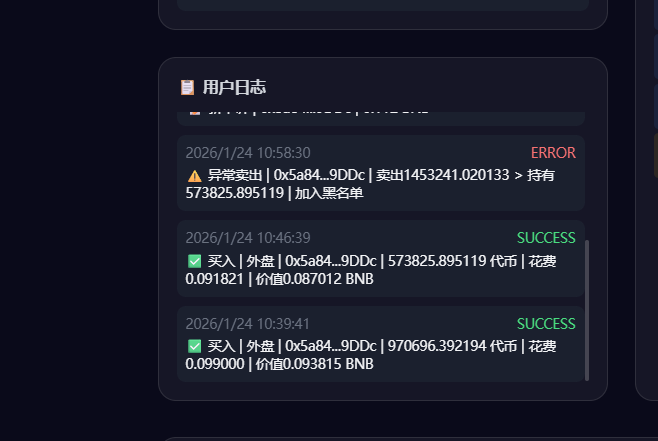Click the warning triangle icon in the 异常卖出 entry
Screen dimensions: 658x441
194,175
